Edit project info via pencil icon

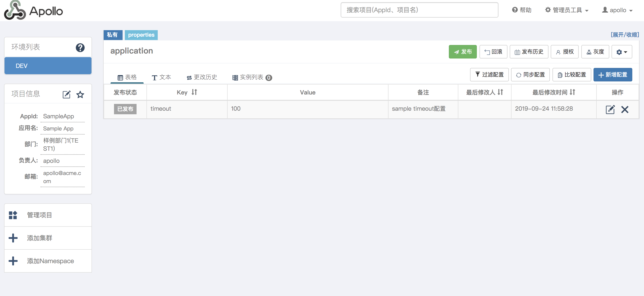(x=66, y=94)
